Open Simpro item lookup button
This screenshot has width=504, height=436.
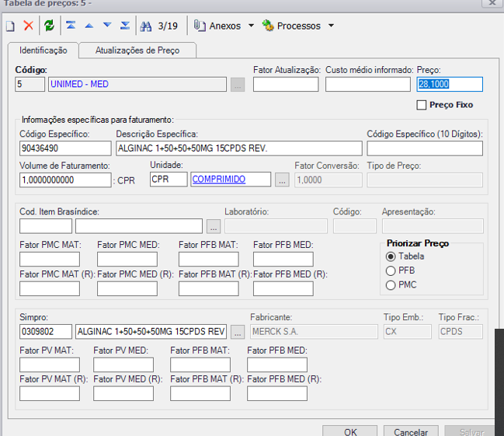coord(238,332)
